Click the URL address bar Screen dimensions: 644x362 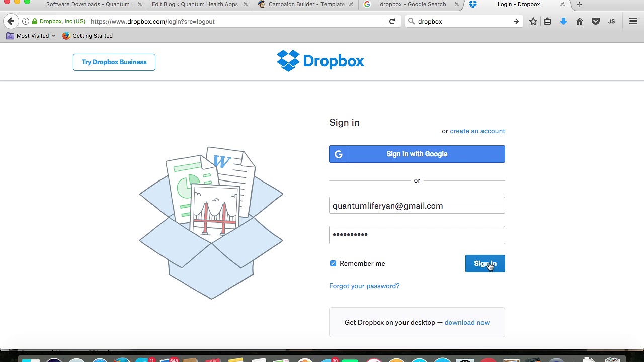(235, 21)
